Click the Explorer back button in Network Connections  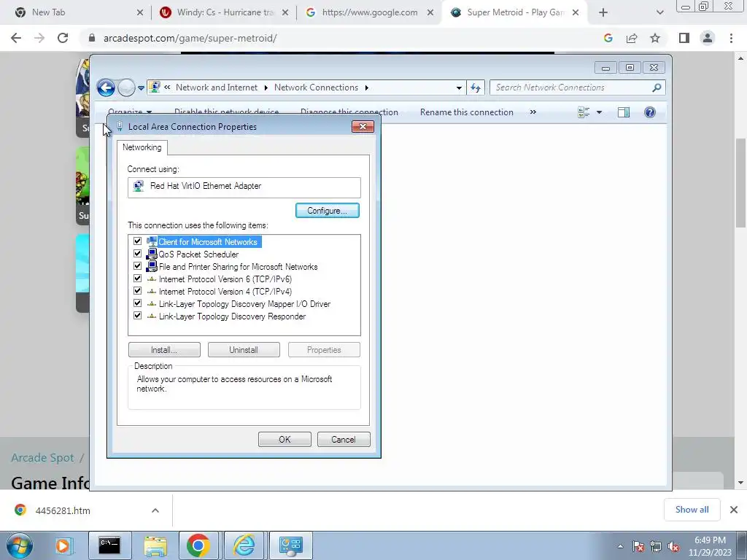point(106,87)
